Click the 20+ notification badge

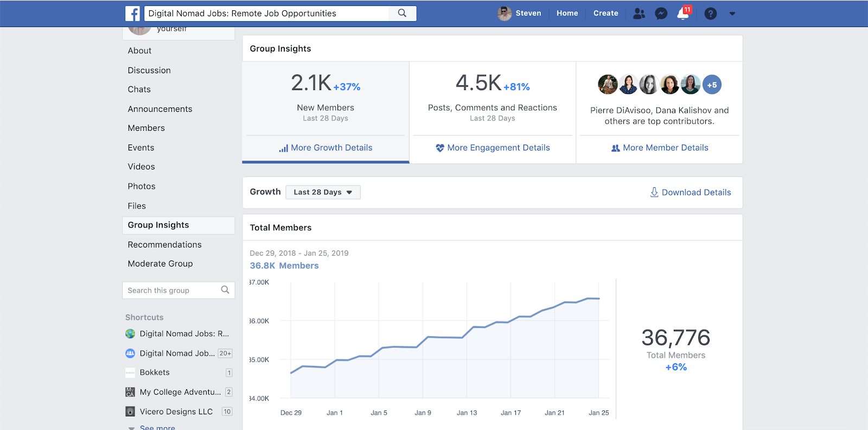coord(225,353)
